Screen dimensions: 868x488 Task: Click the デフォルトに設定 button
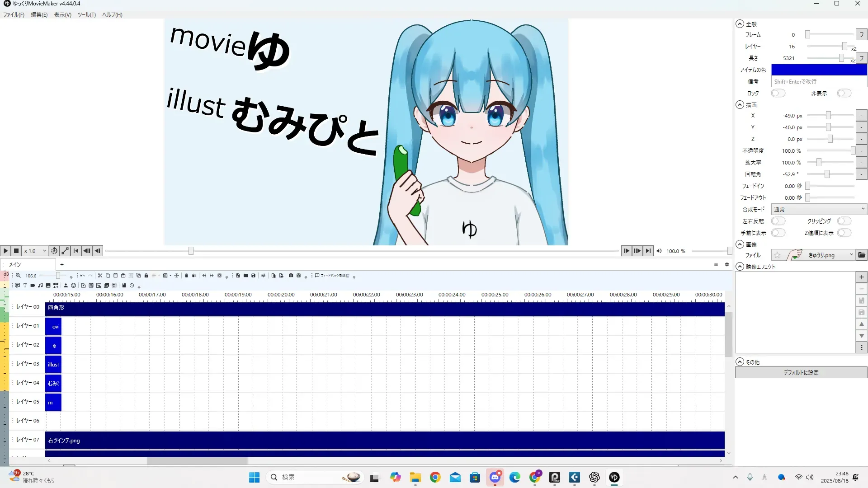click(801, 372)
